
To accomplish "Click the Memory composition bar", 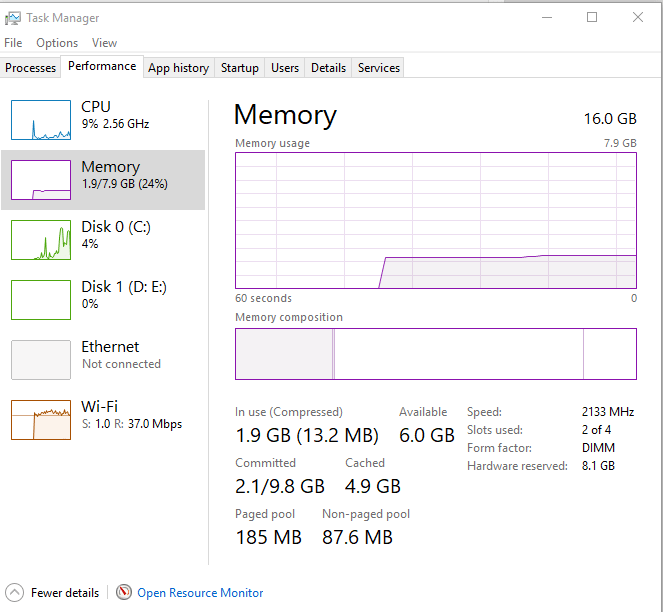I will coord(435,354).
